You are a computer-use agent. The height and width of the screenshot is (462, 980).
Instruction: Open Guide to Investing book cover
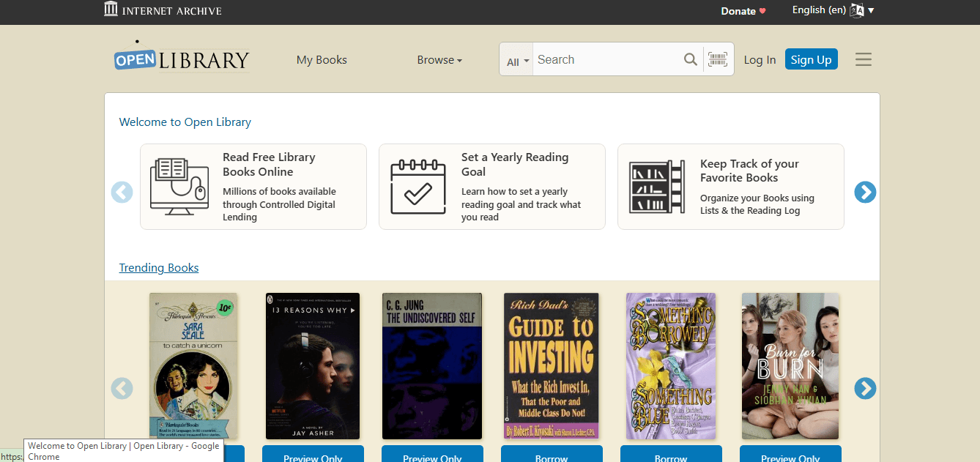click(552, 366)
